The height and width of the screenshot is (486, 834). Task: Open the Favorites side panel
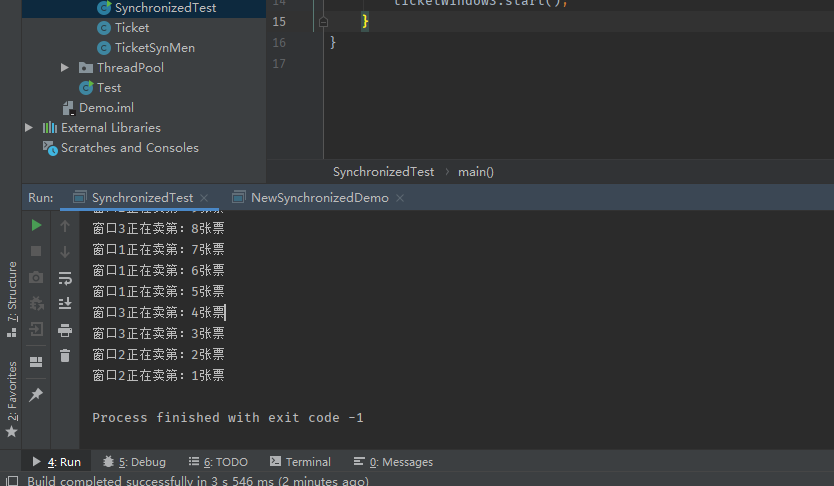(11, 399)
